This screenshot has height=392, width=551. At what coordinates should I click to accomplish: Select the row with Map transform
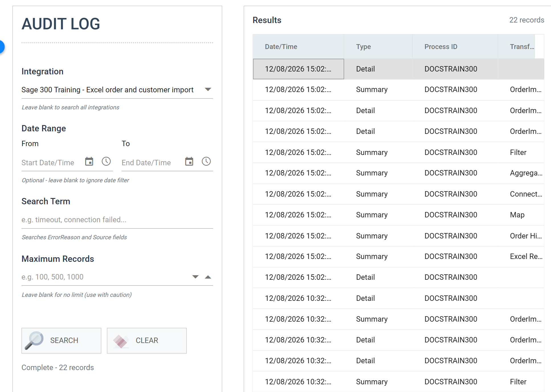coord(398,215)
